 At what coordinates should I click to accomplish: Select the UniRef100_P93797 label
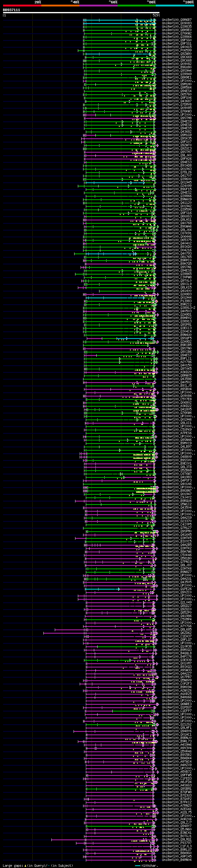click(x=176, y=843)
